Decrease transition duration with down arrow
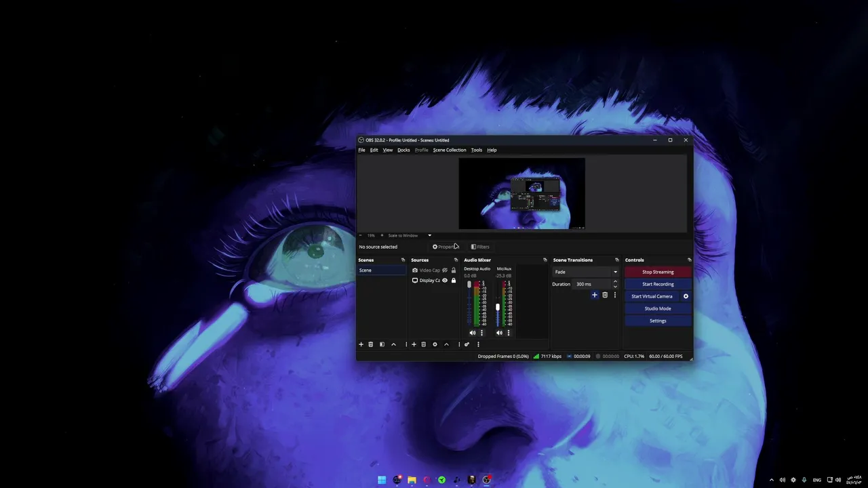 click(615, 286)
